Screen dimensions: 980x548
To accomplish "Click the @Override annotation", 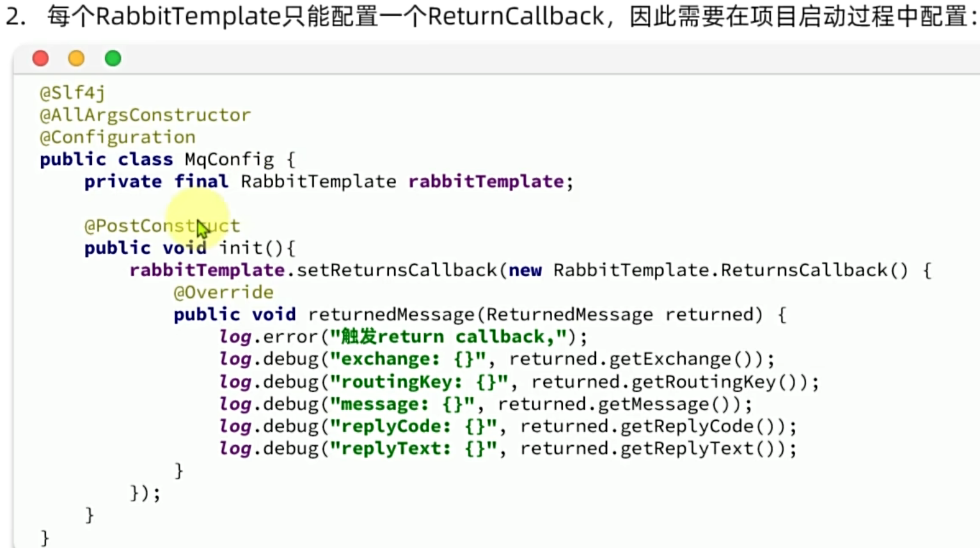I will click(223, 292).
